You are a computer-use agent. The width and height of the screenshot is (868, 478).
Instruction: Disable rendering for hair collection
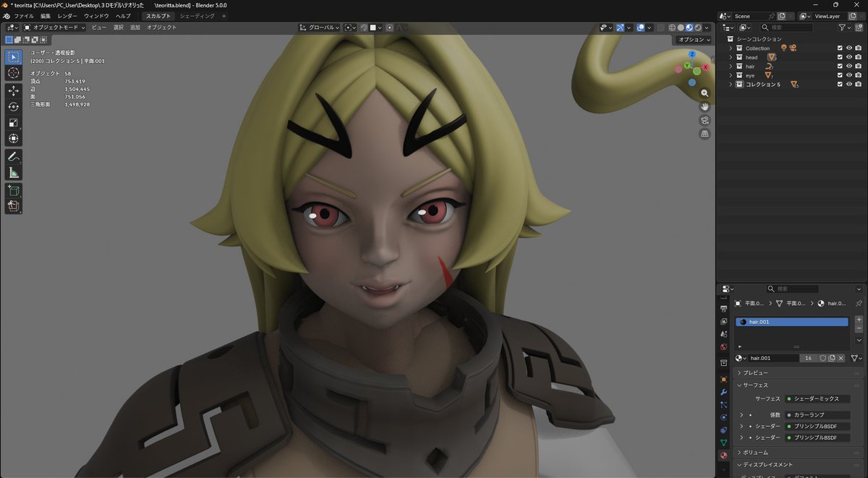point(858,66)
